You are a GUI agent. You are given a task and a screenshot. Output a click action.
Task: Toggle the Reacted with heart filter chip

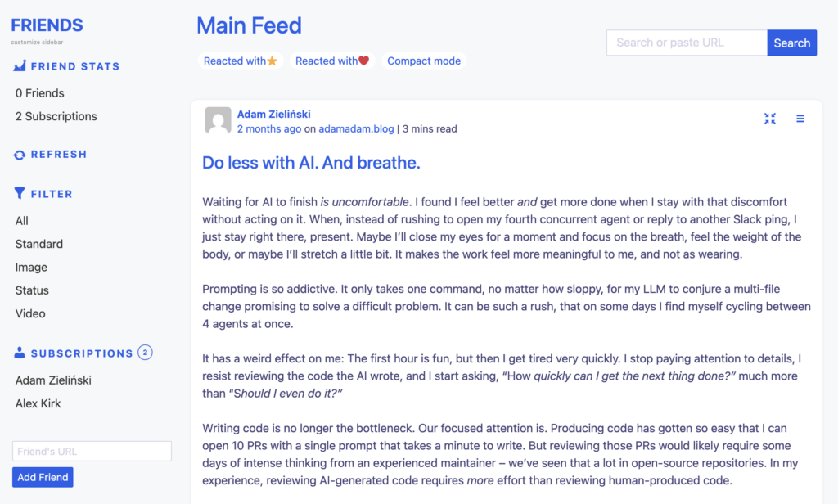tap(332, 61)
